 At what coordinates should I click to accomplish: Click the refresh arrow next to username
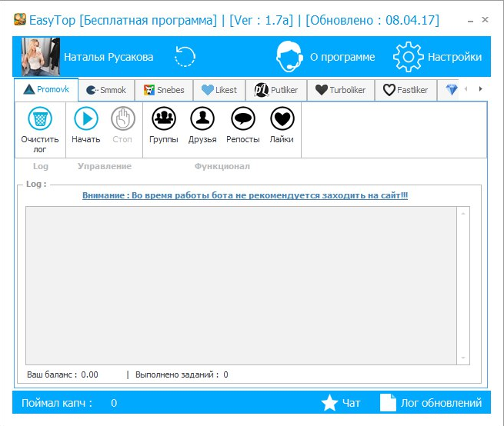tap(185, 57)
